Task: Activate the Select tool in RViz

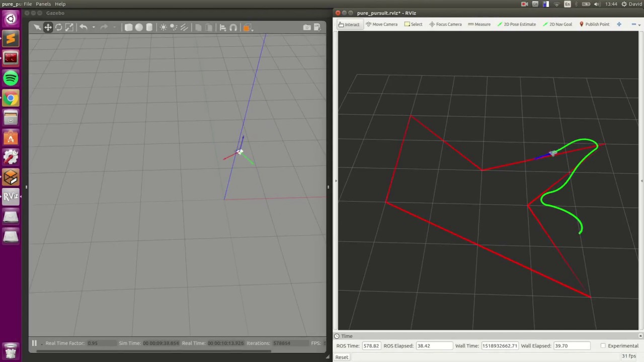Action: [414, 24]
